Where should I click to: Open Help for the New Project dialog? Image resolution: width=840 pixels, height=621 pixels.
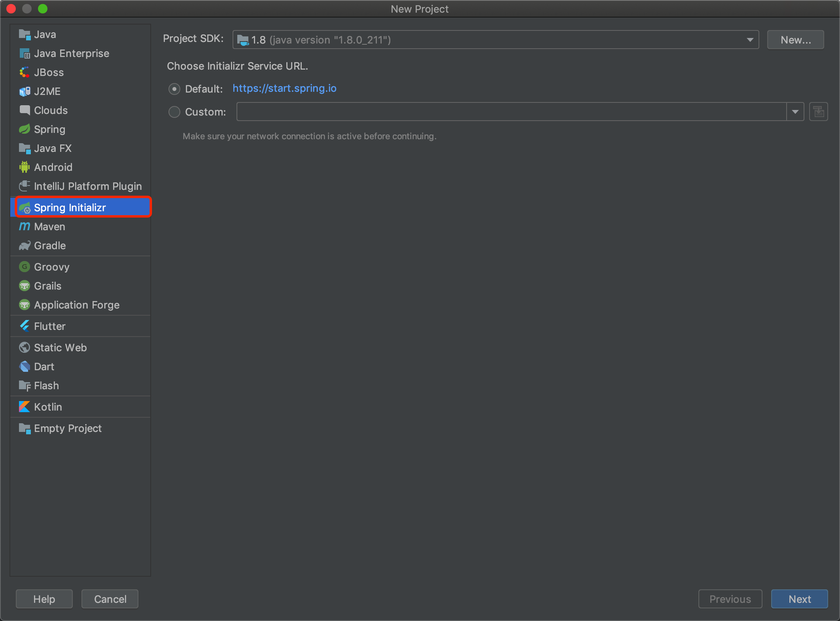pos(44,599)
